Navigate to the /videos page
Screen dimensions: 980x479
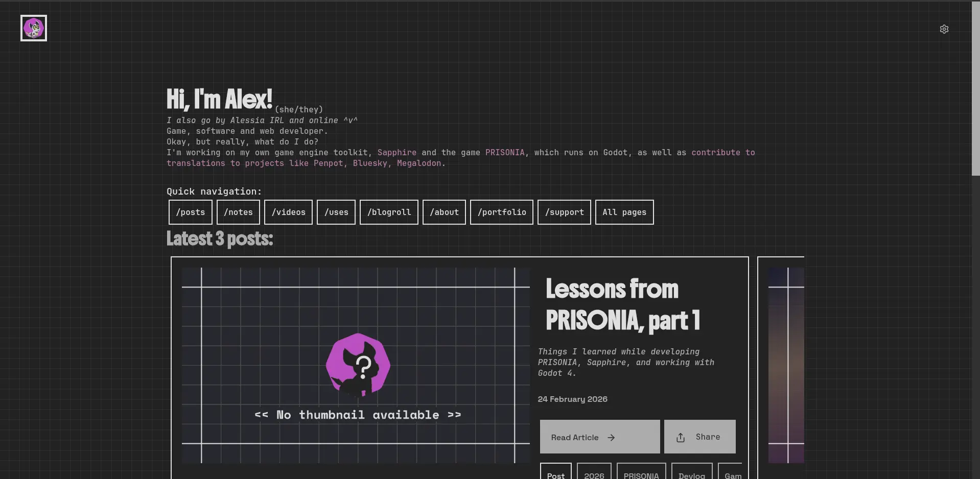(x=288, y=212)
